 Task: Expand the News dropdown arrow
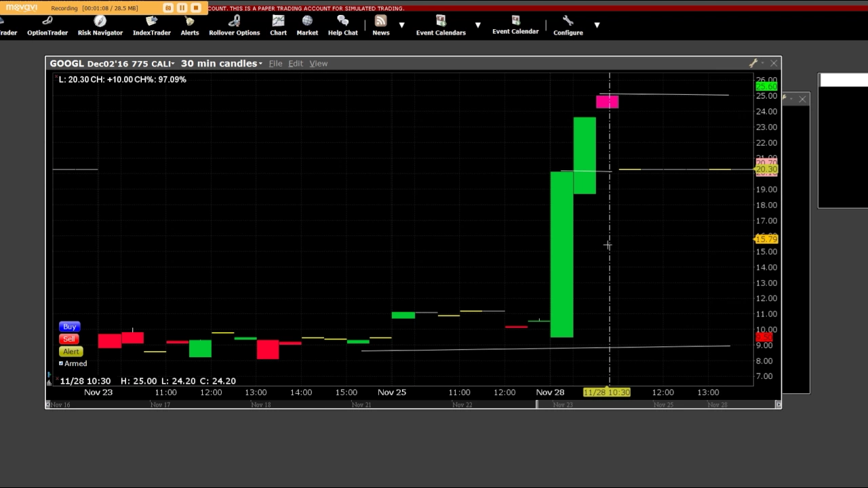(x=401, y=25)
